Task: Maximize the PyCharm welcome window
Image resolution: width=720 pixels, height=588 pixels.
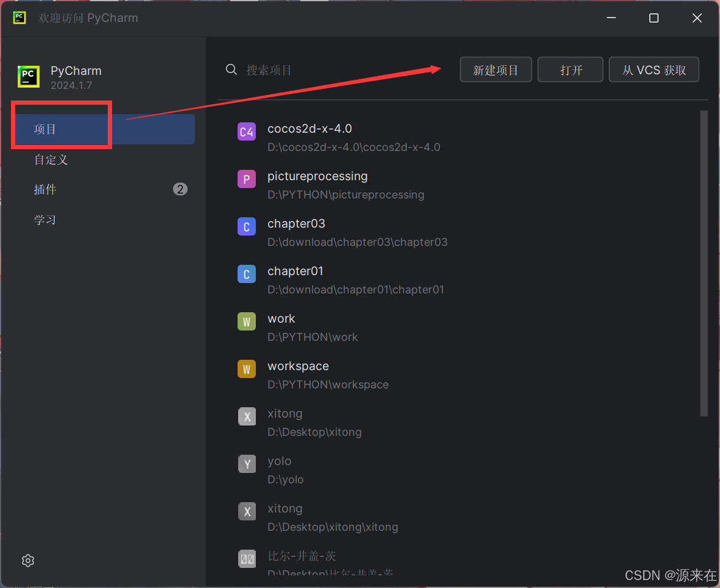Action: (x=654, y=18)
